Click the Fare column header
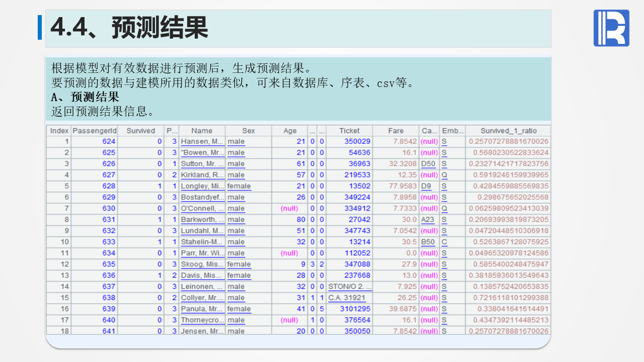This screenshot has width=644, height=362. (395, 131)
